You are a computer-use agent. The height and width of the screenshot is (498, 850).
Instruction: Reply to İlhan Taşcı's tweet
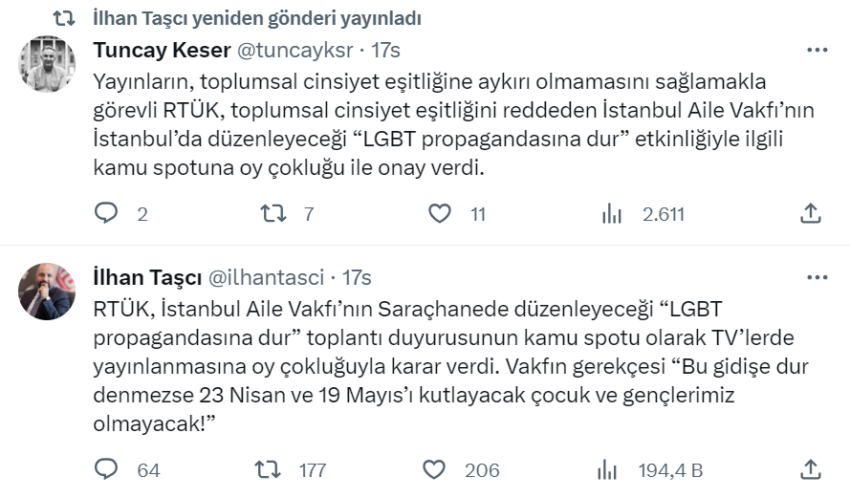point(106,469)
